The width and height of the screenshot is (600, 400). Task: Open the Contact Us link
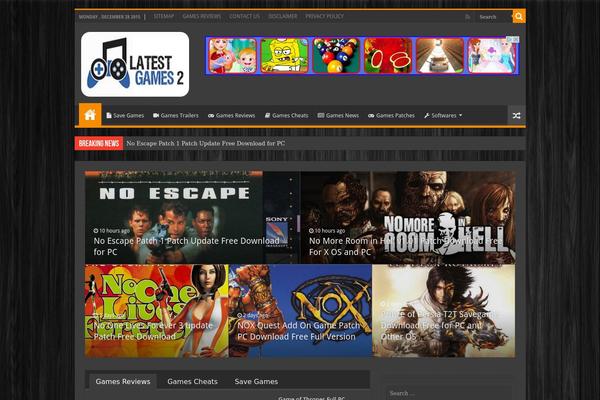click(245, 16)
